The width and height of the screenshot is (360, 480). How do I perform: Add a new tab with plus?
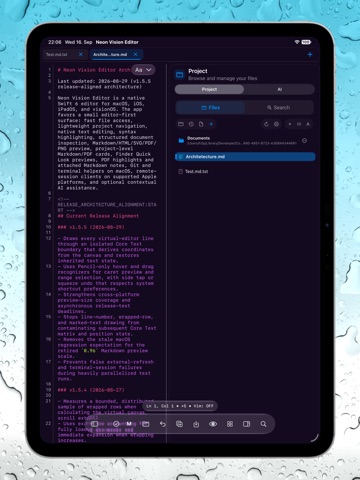pos(310,54)
